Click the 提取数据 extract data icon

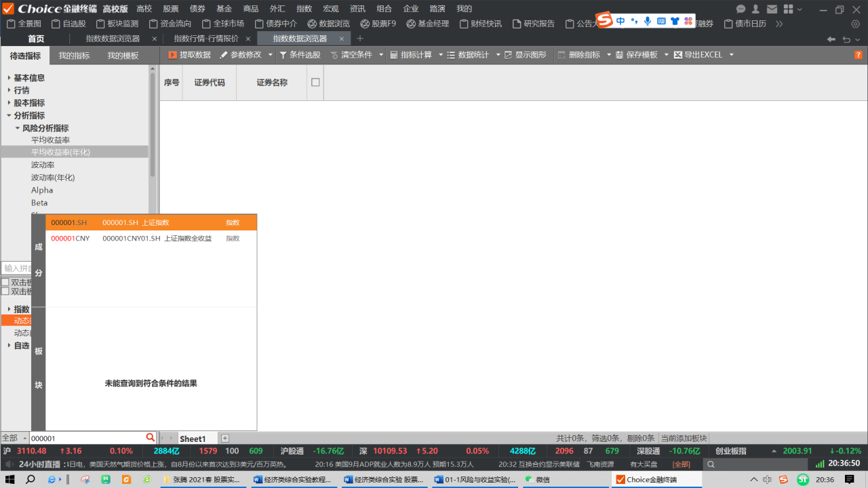[172, 55]
